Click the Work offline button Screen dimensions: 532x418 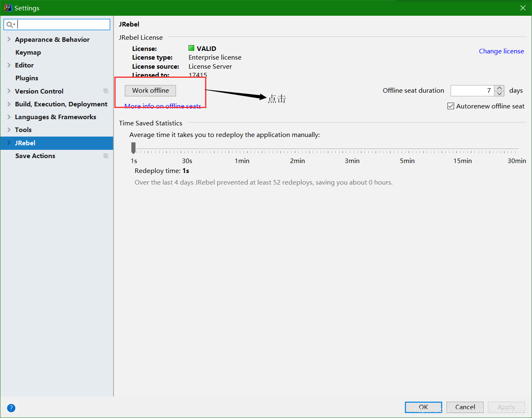pyautogui.click(x=150, y=91)
